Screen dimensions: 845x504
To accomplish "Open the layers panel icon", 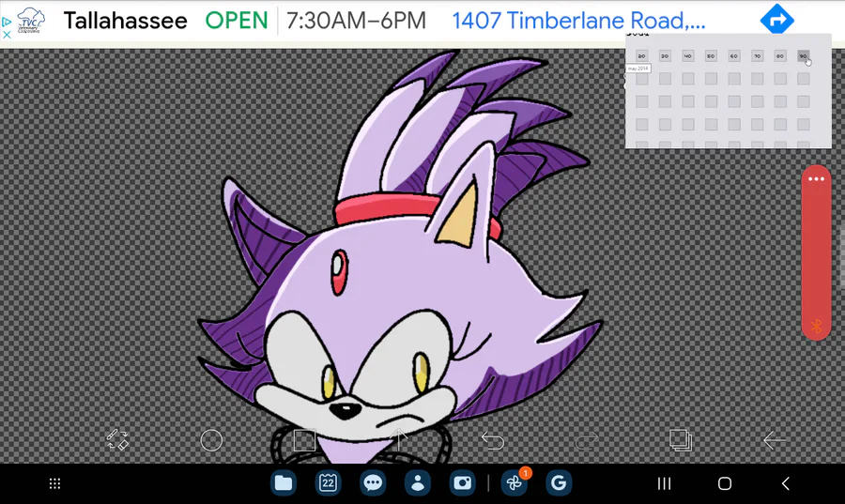I will pyautogui.click(x=680, y=440).
